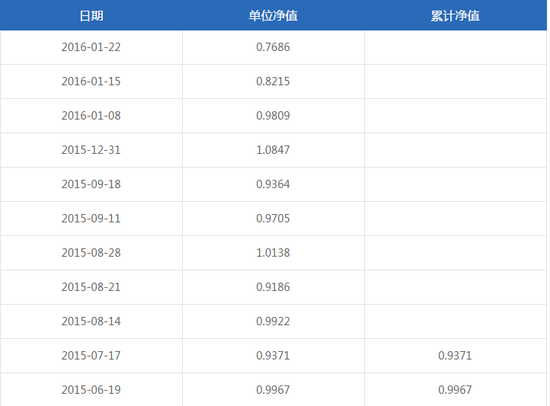This screenshot has width=550, height=406.
Task: Click unit net value 1.0138
Action: pos(273,253)
